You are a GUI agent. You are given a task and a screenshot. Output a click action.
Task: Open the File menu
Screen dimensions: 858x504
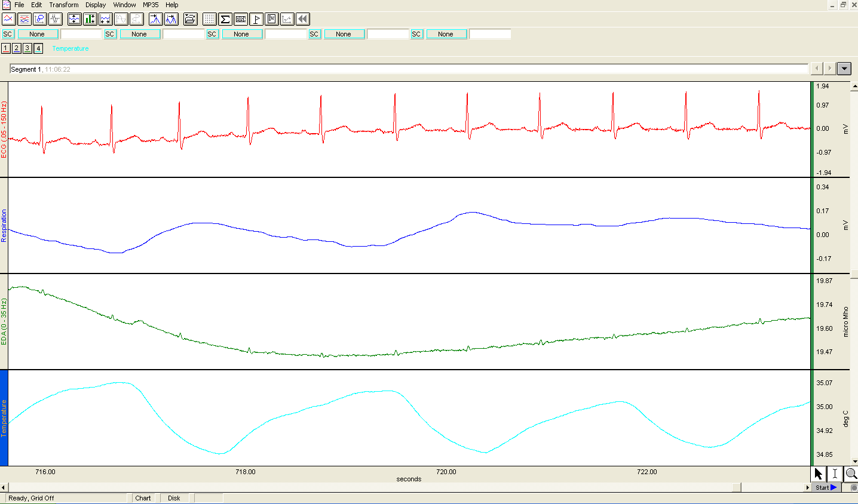(x=20, y=5)
